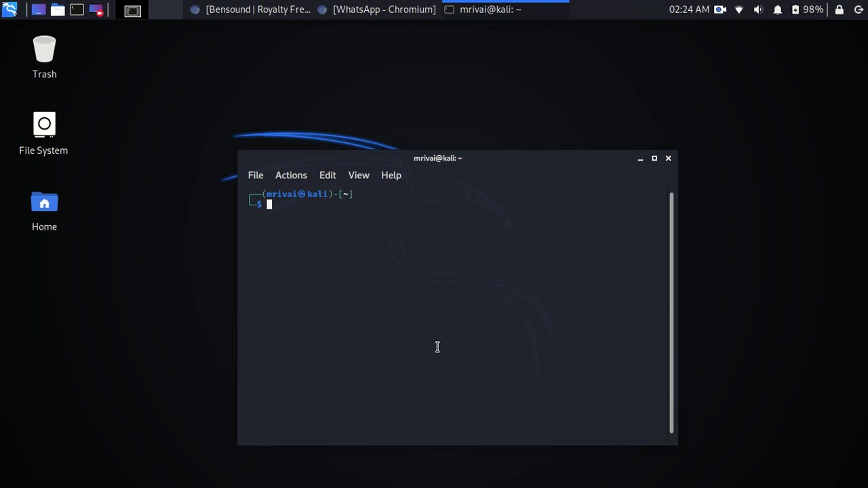Minimize the terminal window
The height and width of the screenshot is (488, 868).
point(640,158)
